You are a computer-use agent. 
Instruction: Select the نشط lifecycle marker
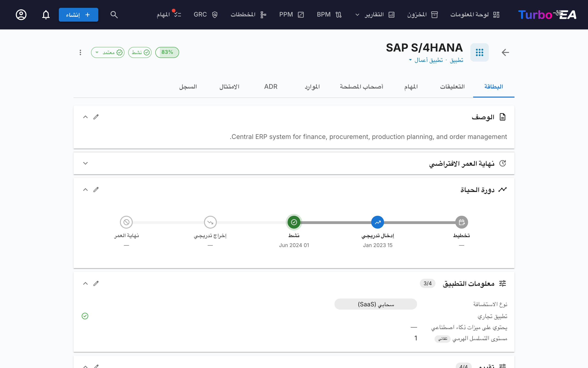click(x=294, y=222)
